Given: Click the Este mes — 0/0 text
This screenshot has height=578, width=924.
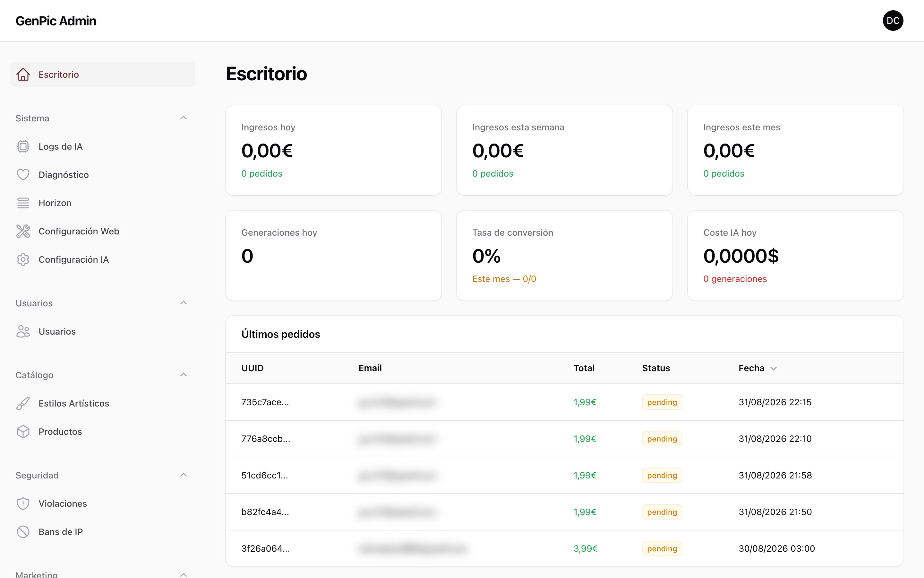Looking at the screenshot, I should tap(504, 279).
